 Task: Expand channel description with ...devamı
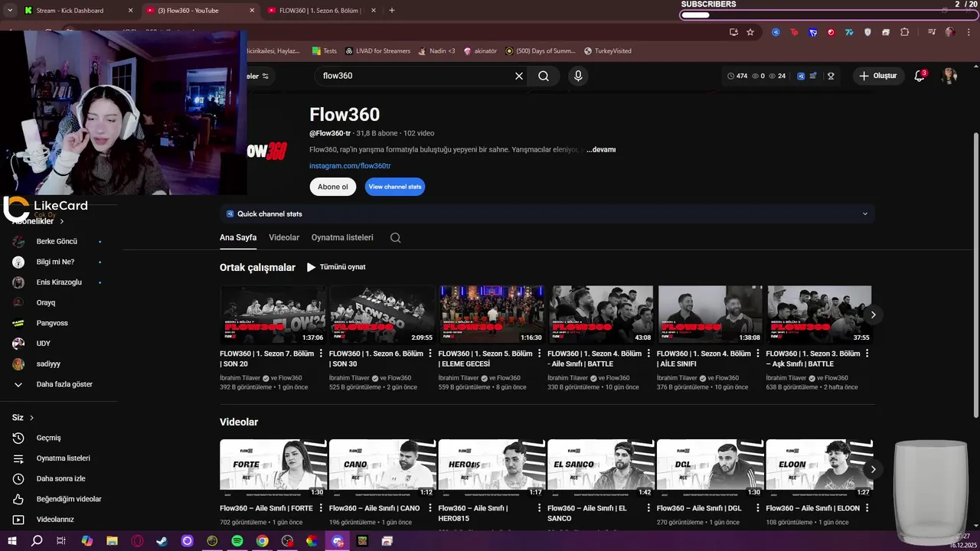[601, 149]
